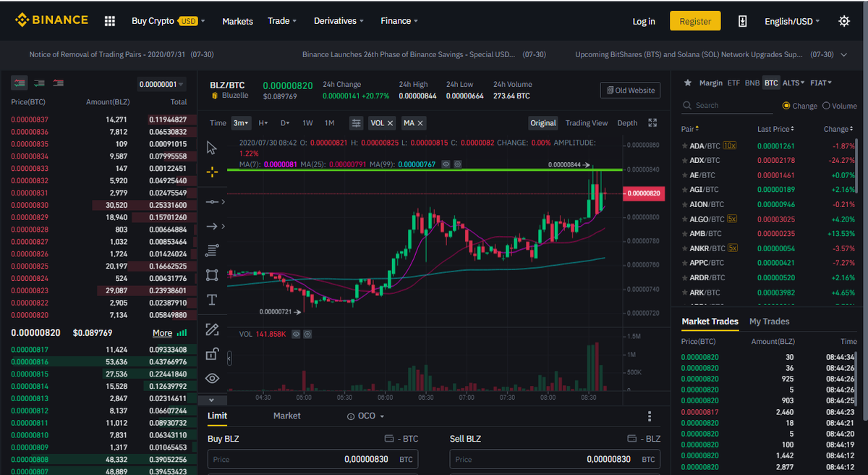Click the Binance logo
The width and height of the screenshot is (868, 475).
coord(51,20)
